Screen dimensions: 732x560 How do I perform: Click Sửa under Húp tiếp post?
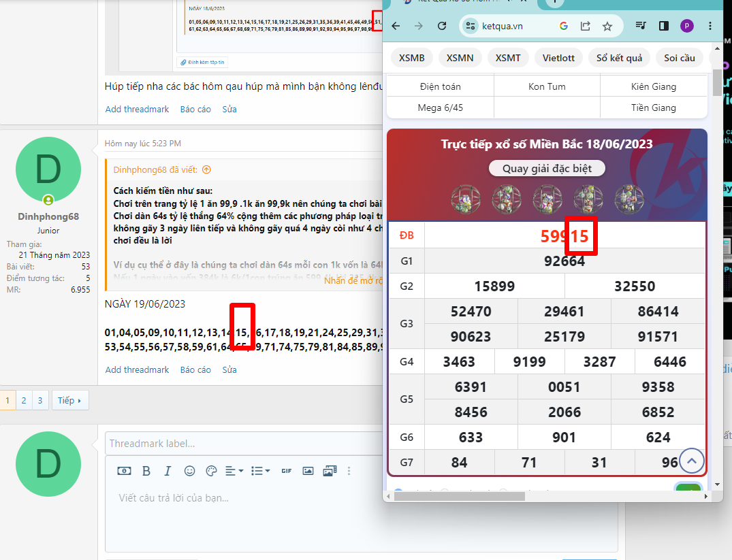[229, 109]
